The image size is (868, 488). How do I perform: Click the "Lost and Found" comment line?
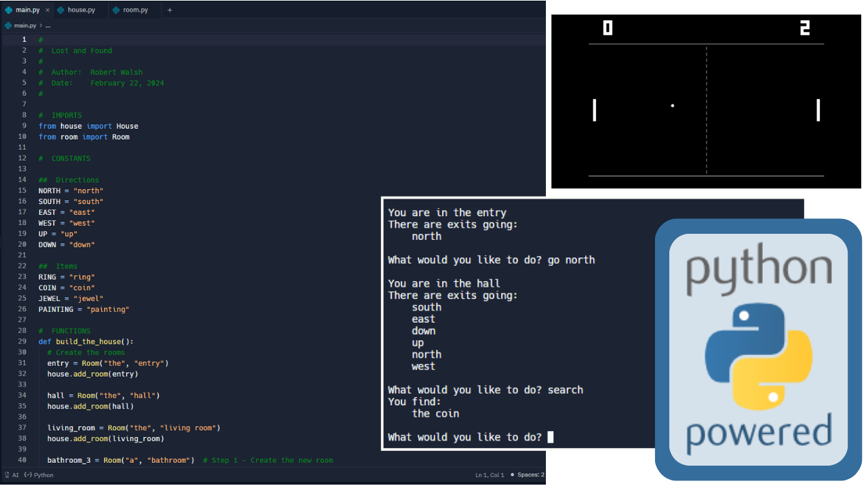pyautogui.click(x=75, y=51)
